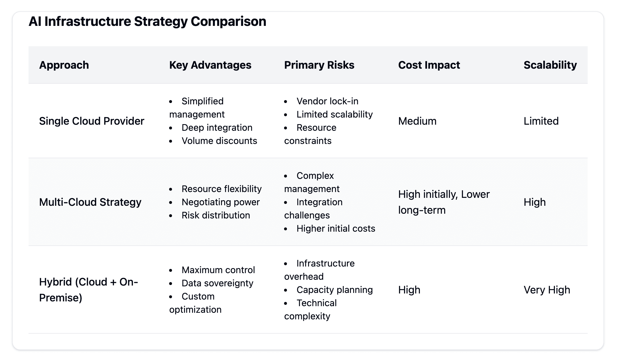Click the 'Capacity planning' bullet item

coord(335,290)
